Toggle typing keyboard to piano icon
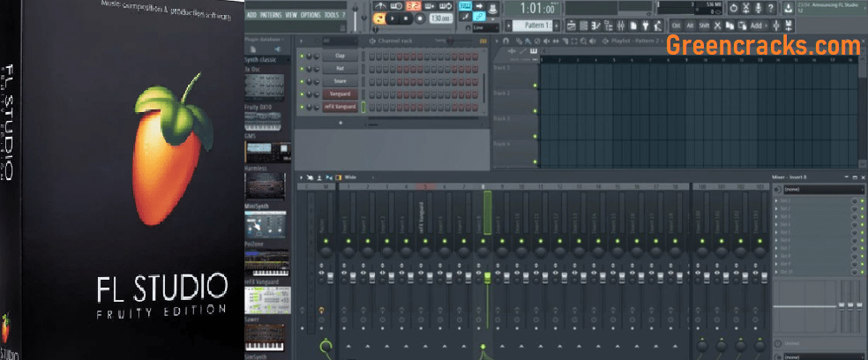The width and height of the screenshot is (868, 360). pos(466,6)
